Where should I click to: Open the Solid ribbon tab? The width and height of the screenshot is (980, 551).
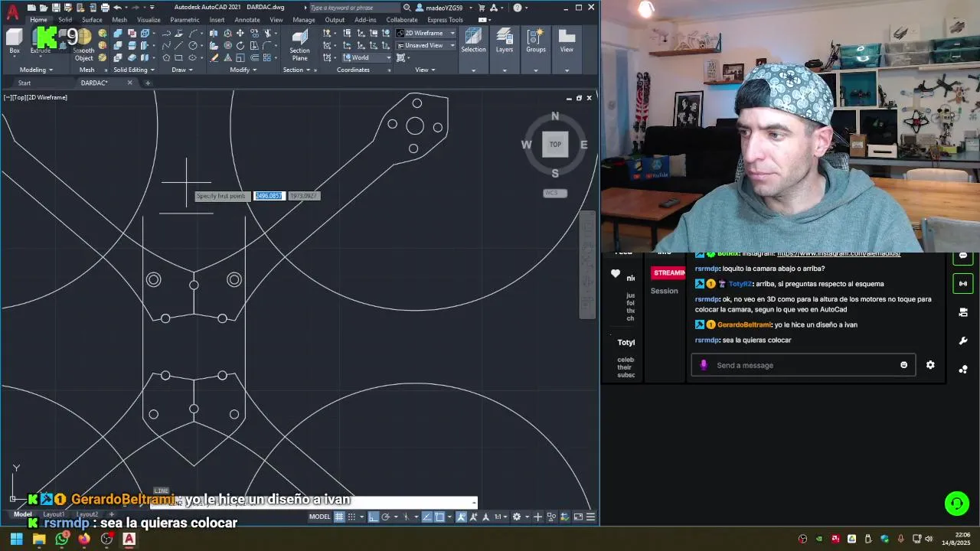[x=65, y=20]
